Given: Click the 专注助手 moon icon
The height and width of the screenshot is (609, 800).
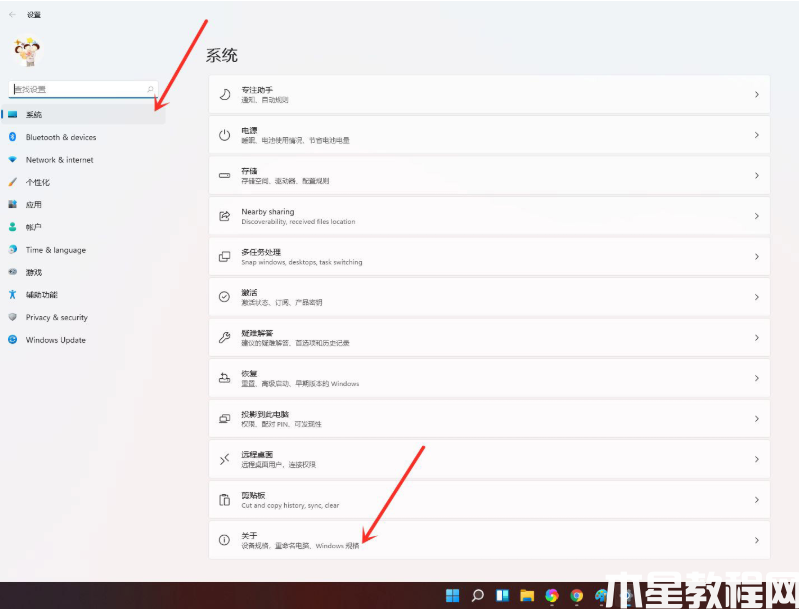Looking at the screenshot, I should [224, 94].
